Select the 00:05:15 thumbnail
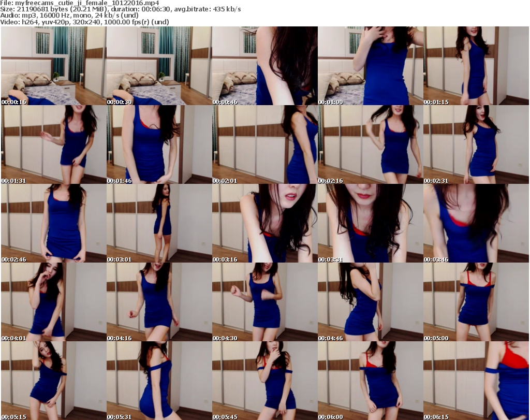Viewport: 530px width, 420px height. 53,381
